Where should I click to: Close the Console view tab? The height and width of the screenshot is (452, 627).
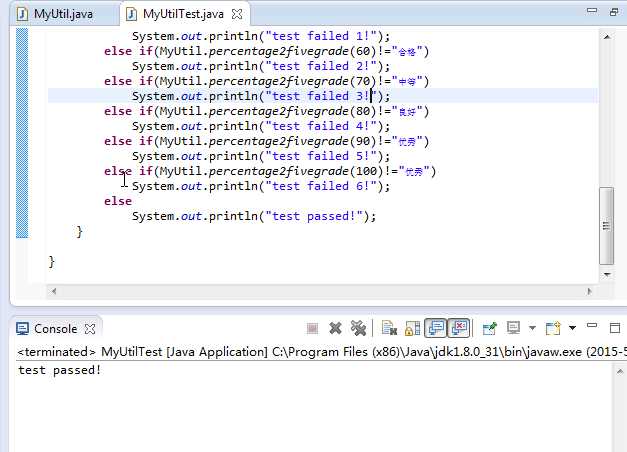pos(90,329)
